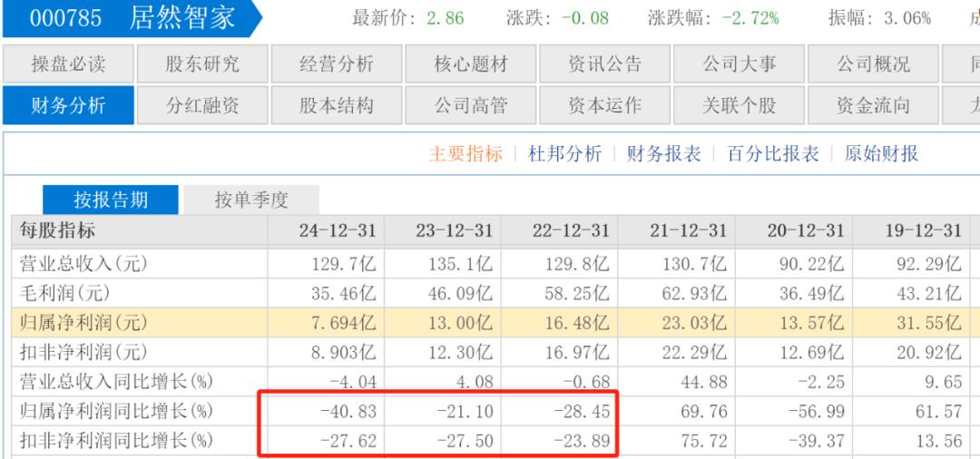Open 百分比报表 link
This screenshot has width=980, height=459.
(x=773, y=153)
